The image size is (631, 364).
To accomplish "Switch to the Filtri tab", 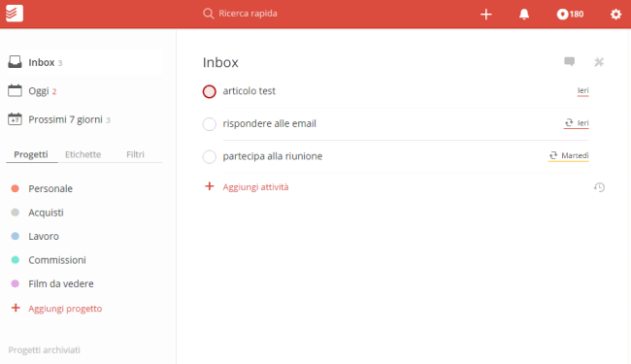I will point(135,154).
